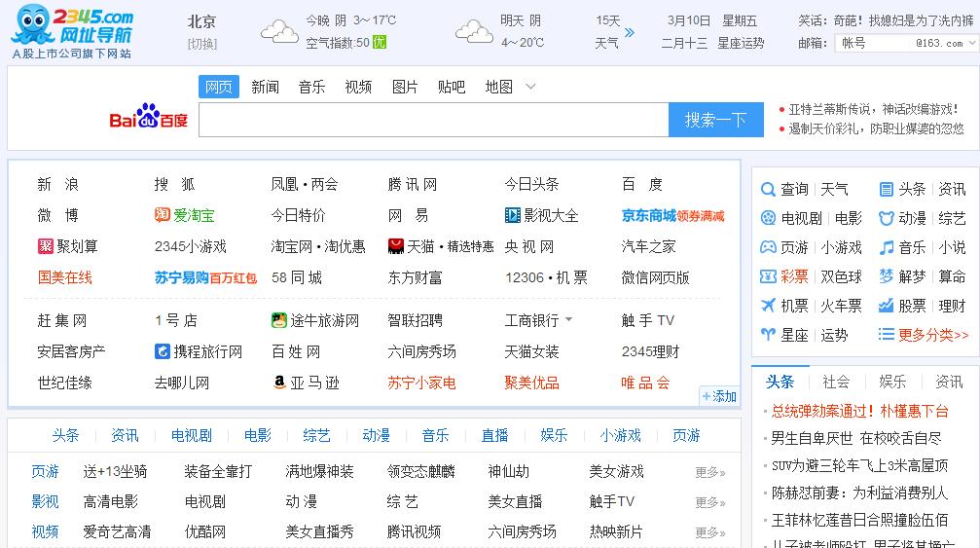Select the 地图 search tab

(x=498, y=87)
